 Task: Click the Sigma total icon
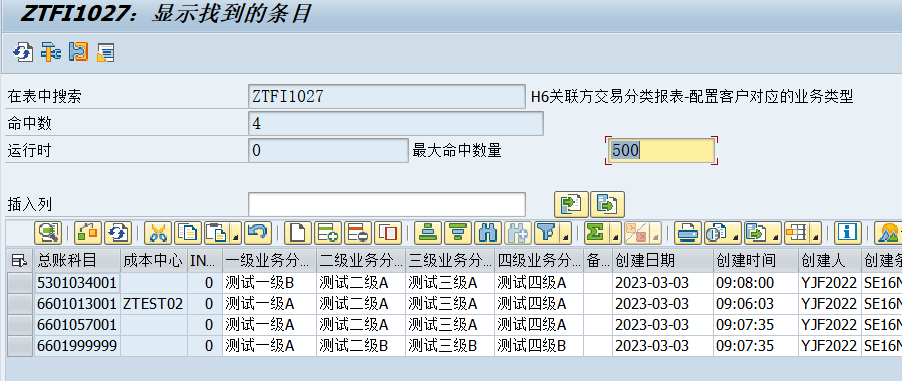pos(597,233)
